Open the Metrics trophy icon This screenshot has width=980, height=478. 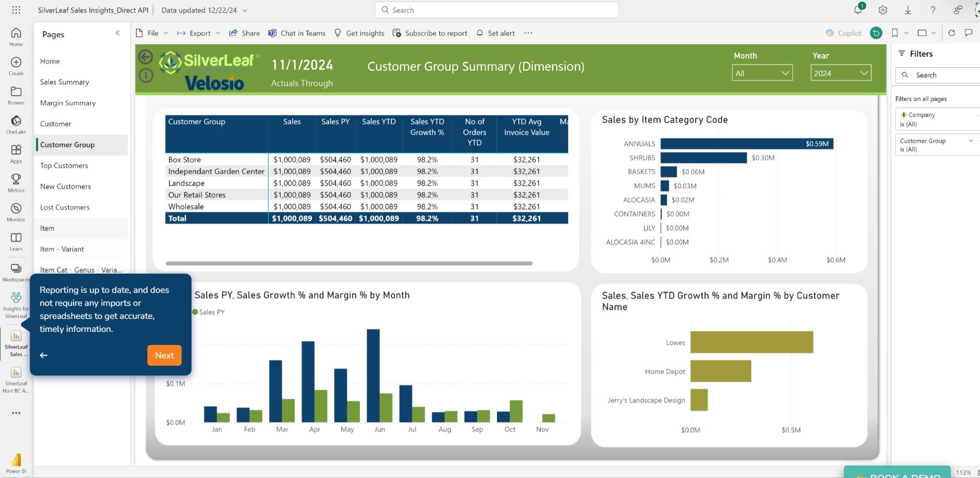point(16,183)
